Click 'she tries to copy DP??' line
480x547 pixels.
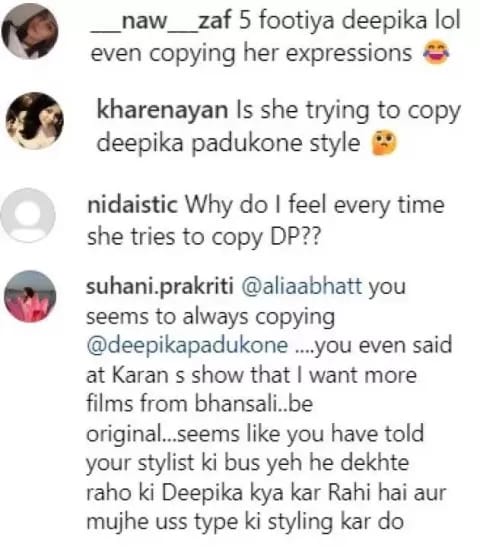pos(203,238)
